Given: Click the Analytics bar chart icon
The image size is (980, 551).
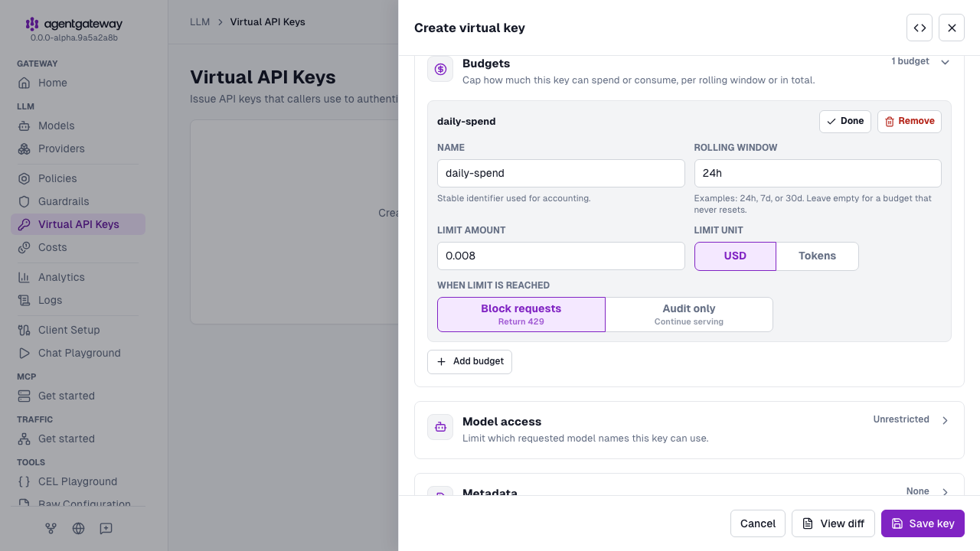Looking at the screenshot, I should (x=24, y=277).
